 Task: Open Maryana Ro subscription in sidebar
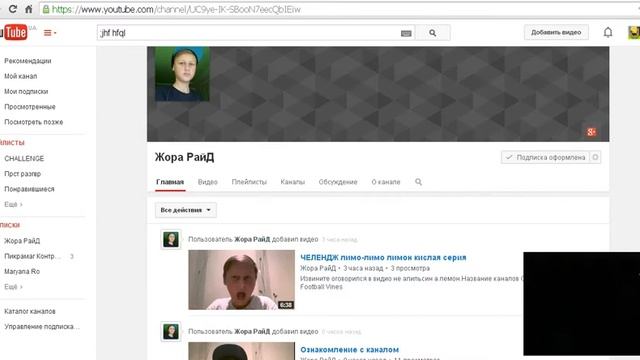click(x=22, y=271)
